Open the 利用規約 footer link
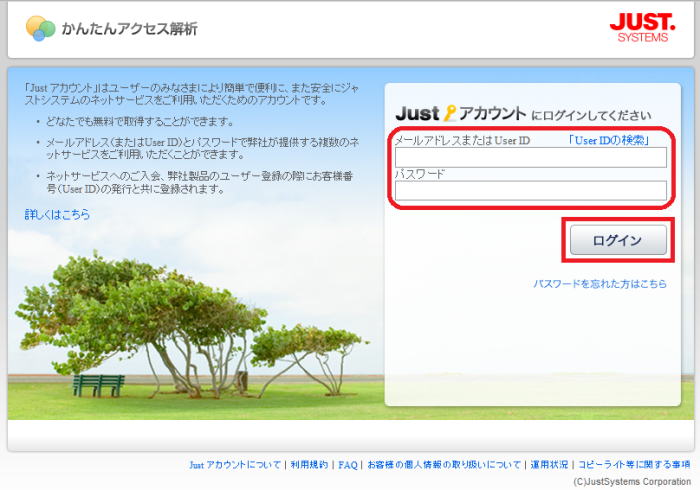This screenshot has width=700, height=490. pyautogui.click(x=309, y=465)
